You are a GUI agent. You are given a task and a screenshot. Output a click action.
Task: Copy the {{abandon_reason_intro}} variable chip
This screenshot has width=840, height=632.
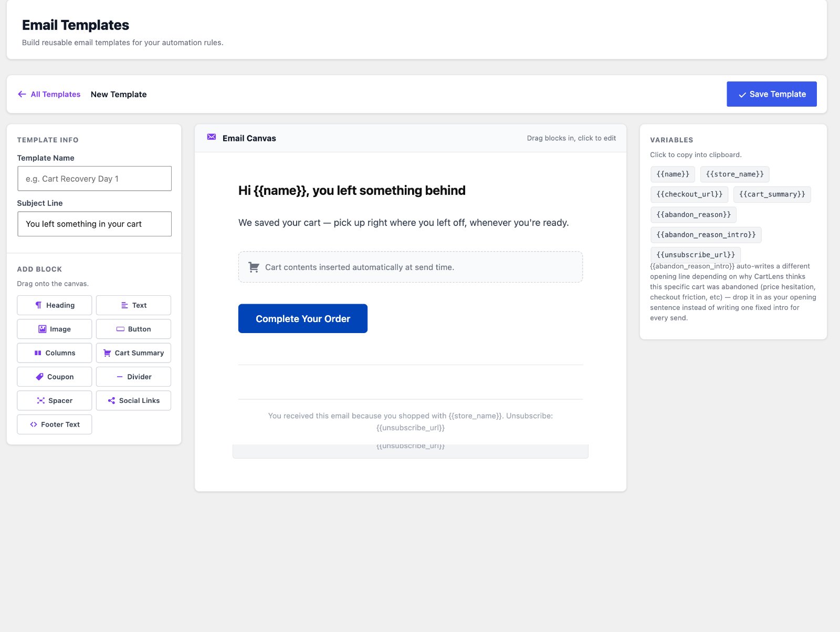click(706, 235)
